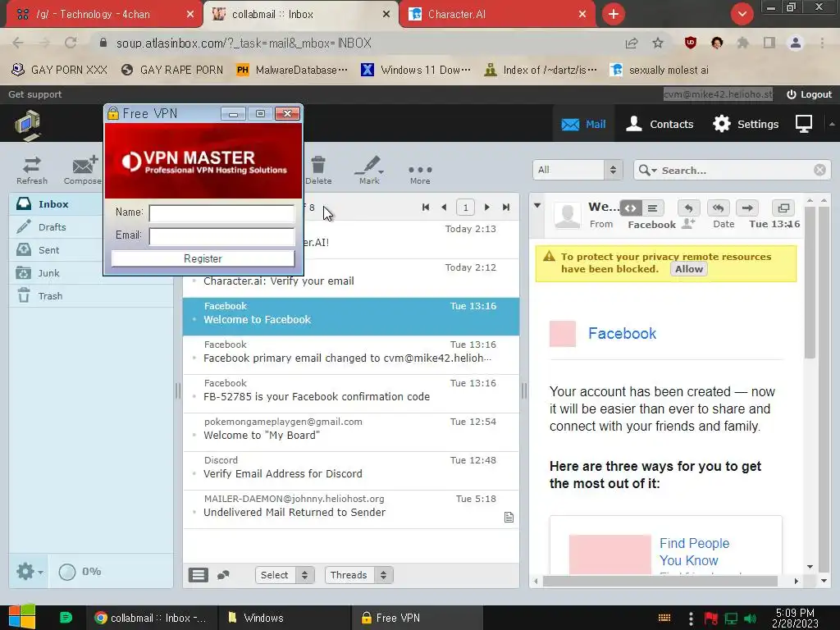Click the list view icon at bottom
This screenshot has width=840, height=630.
[199, 575]
